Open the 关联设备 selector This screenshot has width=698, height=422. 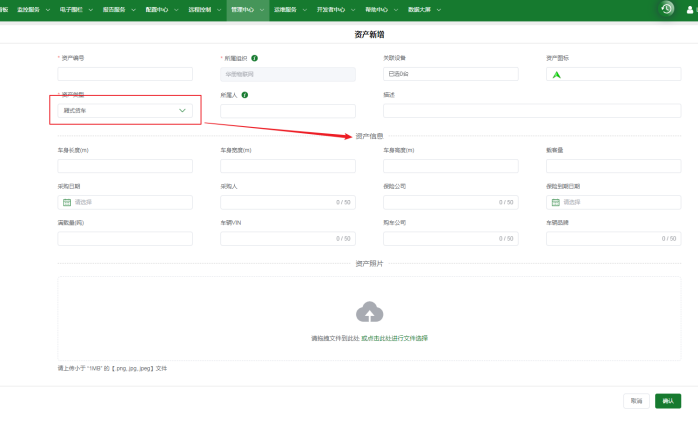tap(451, 74)
